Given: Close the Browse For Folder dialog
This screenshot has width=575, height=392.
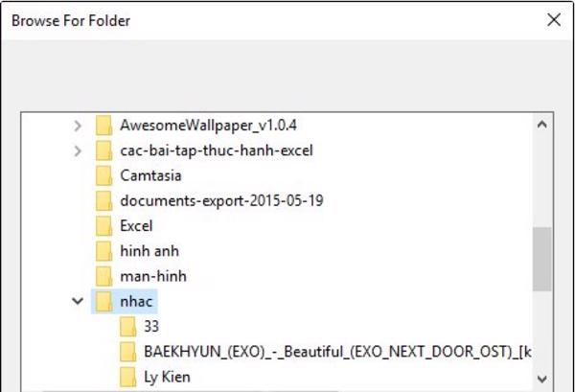Looking at the screenshot, I should coord(553,19).
